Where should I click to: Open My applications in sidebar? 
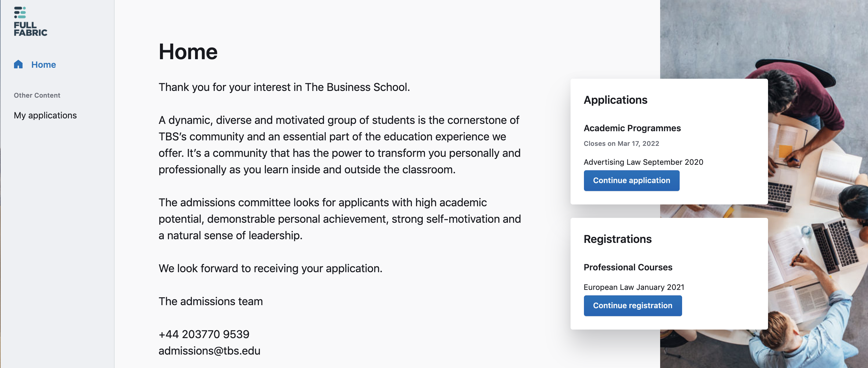click(45, 115)
